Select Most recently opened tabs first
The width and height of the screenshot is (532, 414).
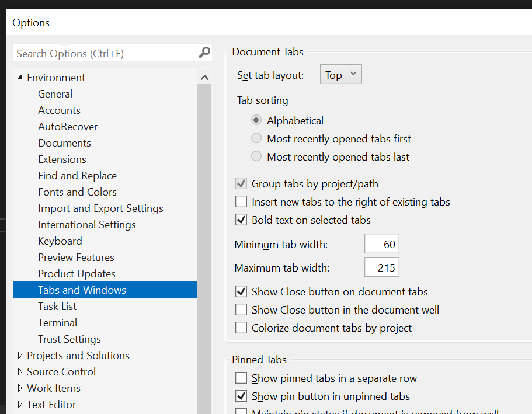256,139
